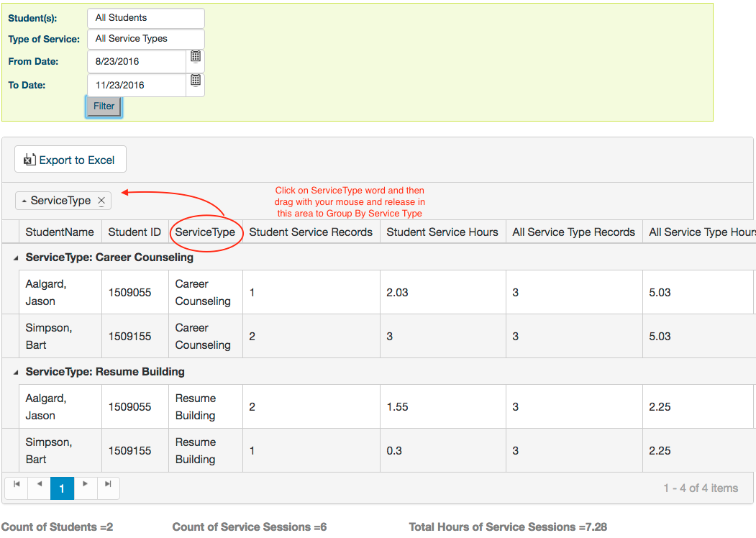The width and height of the screenshot is (756, 538).
Task: Go to the first page
Action: pyautogui.click(x=17, y=485)
